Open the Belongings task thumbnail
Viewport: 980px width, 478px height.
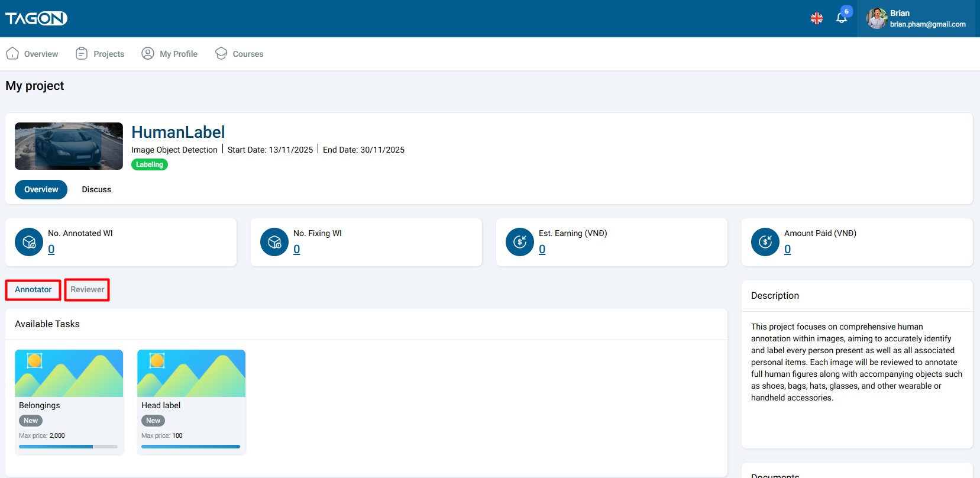[69, 373]
